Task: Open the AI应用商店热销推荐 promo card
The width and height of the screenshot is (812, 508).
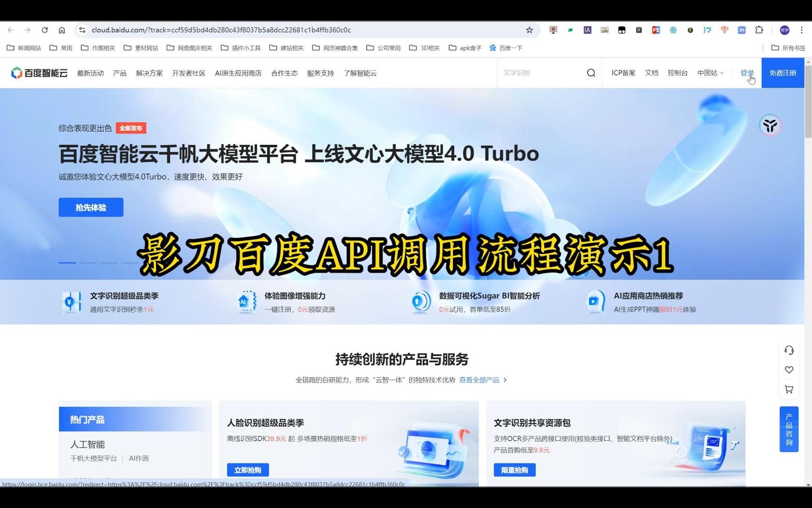Action: click(640, 302)
